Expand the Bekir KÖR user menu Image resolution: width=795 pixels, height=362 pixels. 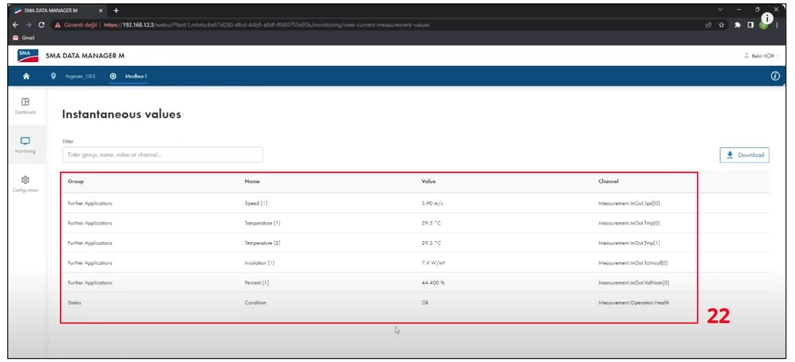pyautogui.click(x=762, y=56)
